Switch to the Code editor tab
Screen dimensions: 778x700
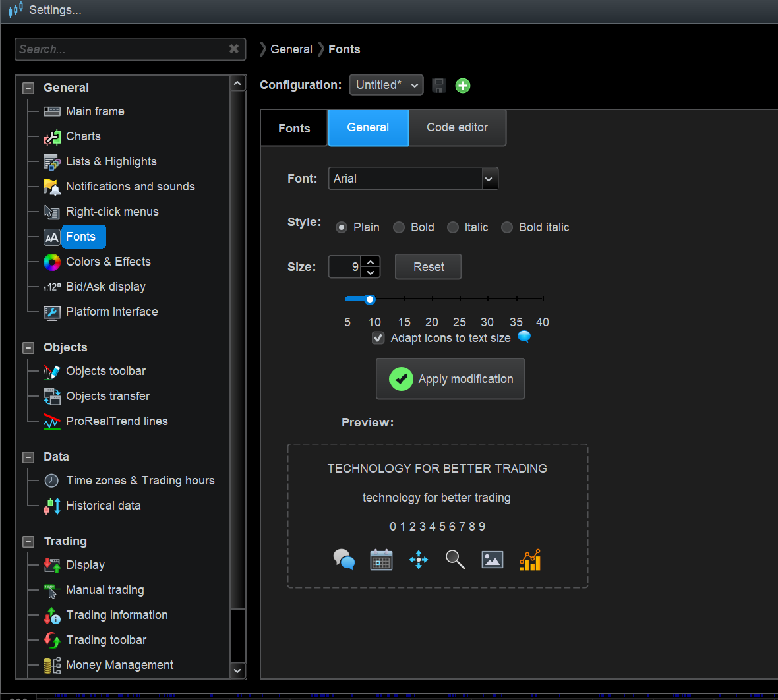457,127
